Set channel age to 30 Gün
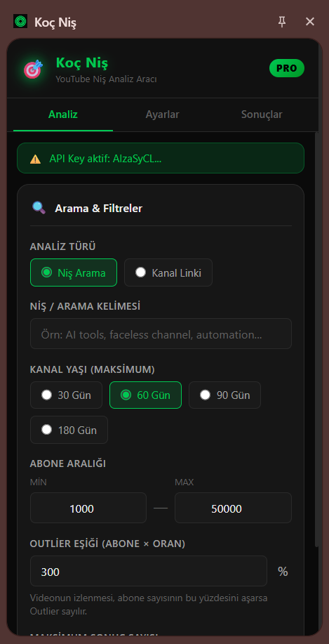Screen dimensions: 329x644 [66, 395]
